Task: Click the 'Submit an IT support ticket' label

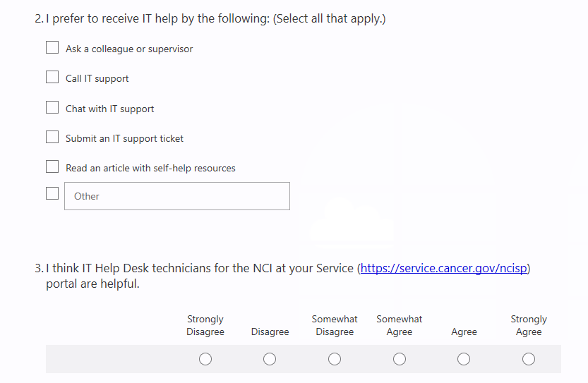Action: [124, 138]
